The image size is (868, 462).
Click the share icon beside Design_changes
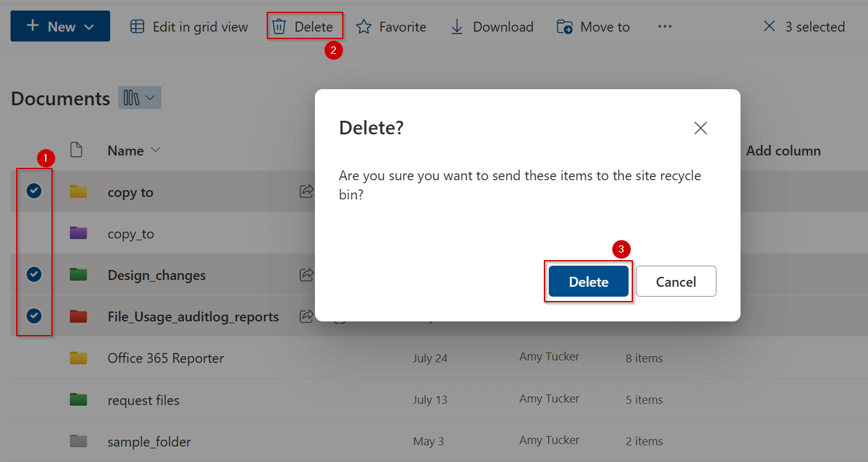306,275
